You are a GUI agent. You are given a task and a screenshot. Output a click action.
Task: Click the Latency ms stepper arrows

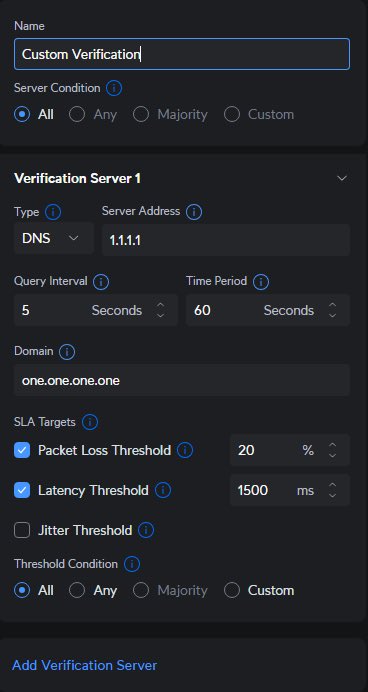pyautogui.click(x=333, y=490)
